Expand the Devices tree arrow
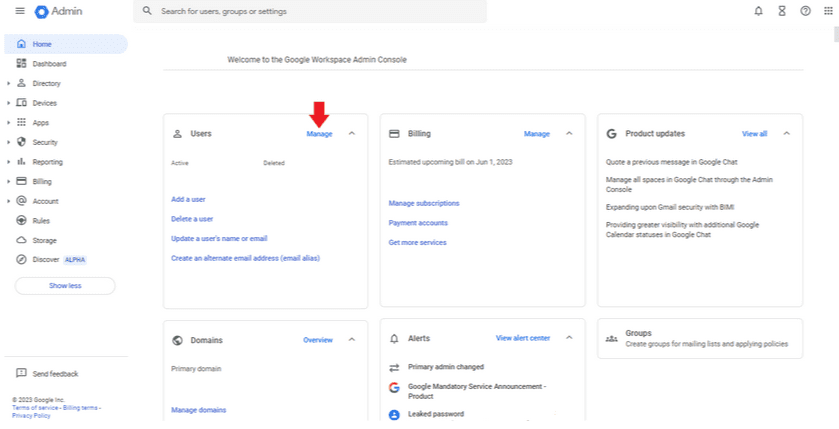 tap(9, 103)
